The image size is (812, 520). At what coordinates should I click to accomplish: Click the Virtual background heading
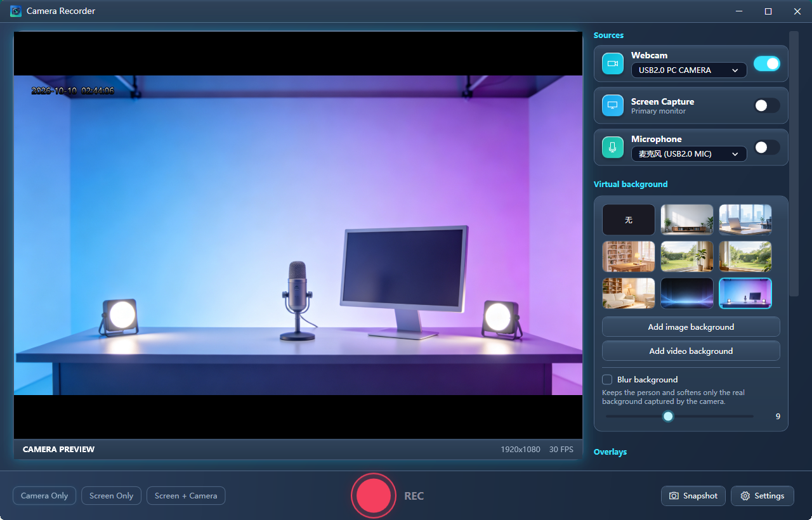631,185
